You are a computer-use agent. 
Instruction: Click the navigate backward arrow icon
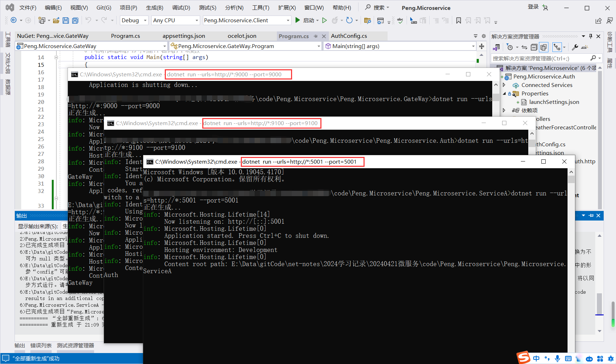(13, 20)
